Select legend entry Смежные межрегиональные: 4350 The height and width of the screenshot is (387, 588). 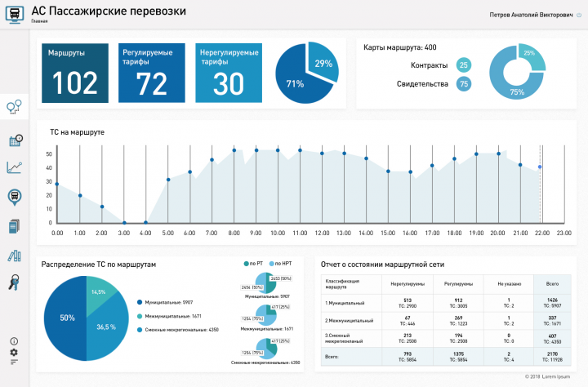[x=178, y=330]
